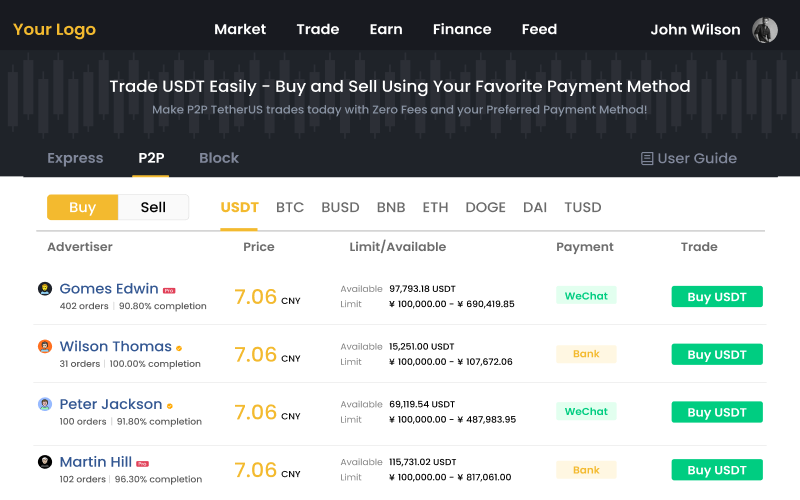The height and width of the screenshot is (500, 800).
Task: Click the 'Trade USDT Easily' banner headline
Action: (x=399, y=86)
